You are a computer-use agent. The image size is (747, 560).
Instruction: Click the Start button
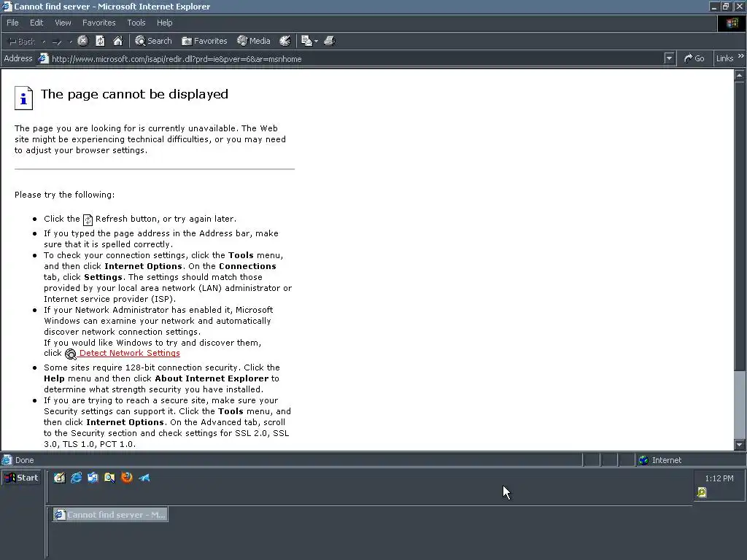(22, 478)
